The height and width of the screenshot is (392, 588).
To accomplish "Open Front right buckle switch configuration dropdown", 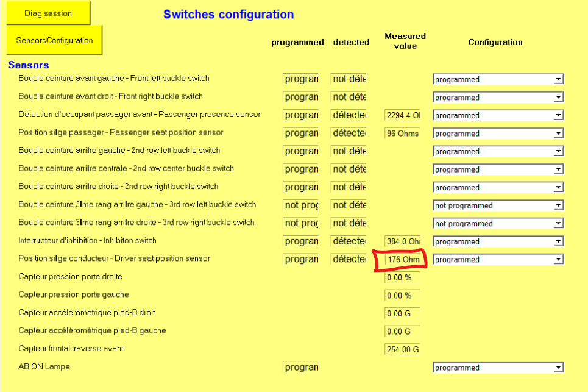I will tap(558, 98).
